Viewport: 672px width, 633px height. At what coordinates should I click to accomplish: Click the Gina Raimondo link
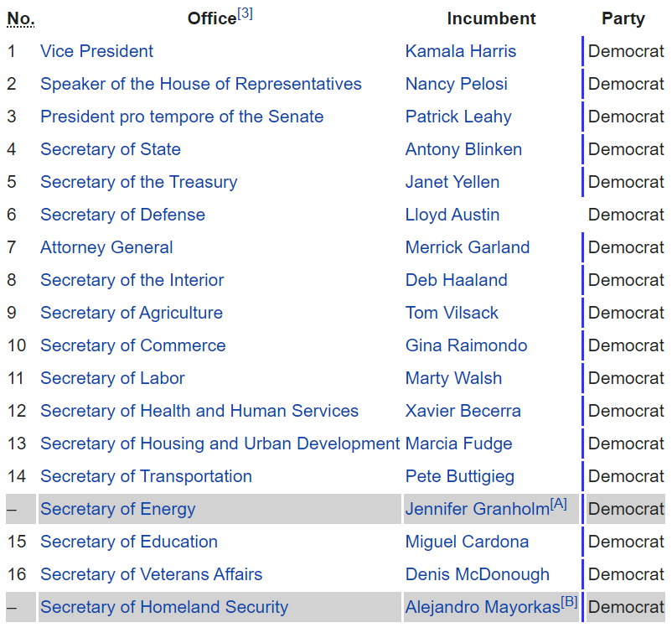point(466,345)
